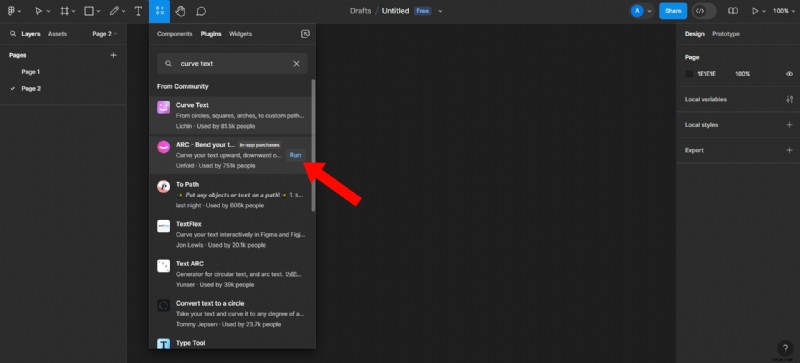
Task: Select the Pen tool
Action: 114,11
